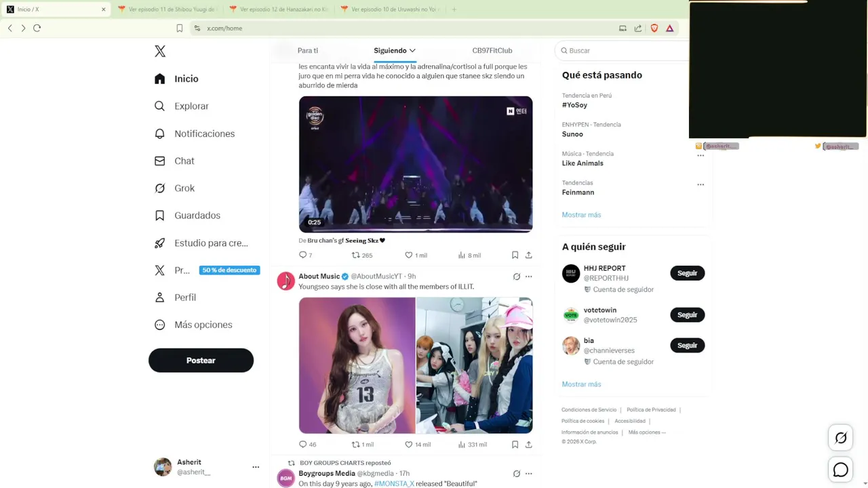Go back in browser

tap(10, 28)
